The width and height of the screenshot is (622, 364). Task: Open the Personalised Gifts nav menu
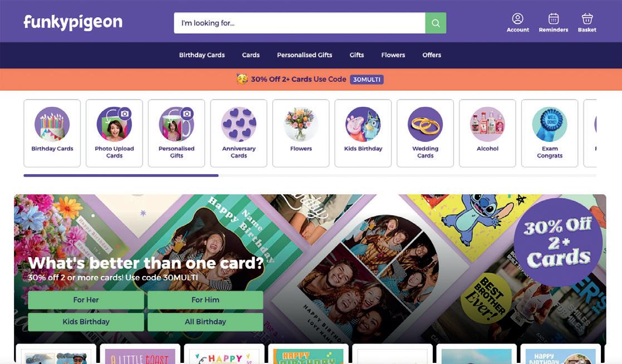pyautogui.click(x=305, y=55)
